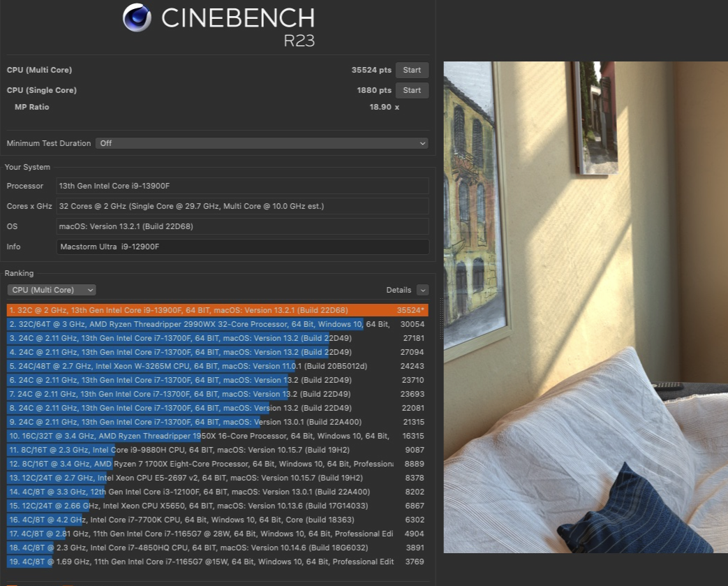The image size is (728, 586).
Task: Click the 35524 pts multi core score
Action: (371, 70)
